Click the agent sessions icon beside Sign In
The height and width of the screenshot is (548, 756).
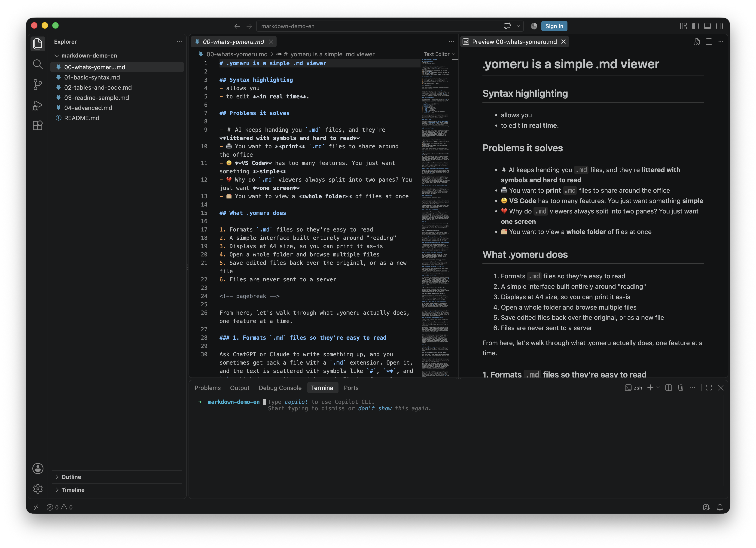[534, 26]
